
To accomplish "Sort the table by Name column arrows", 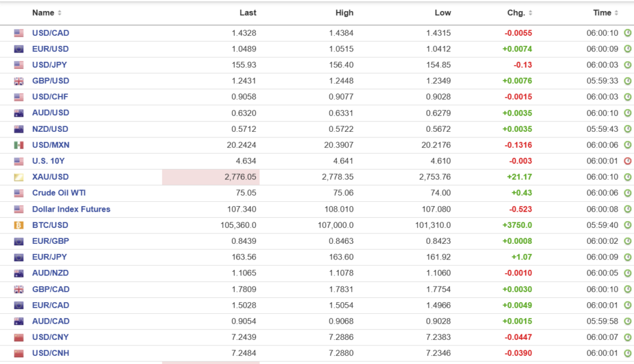I will click(59, 13).
